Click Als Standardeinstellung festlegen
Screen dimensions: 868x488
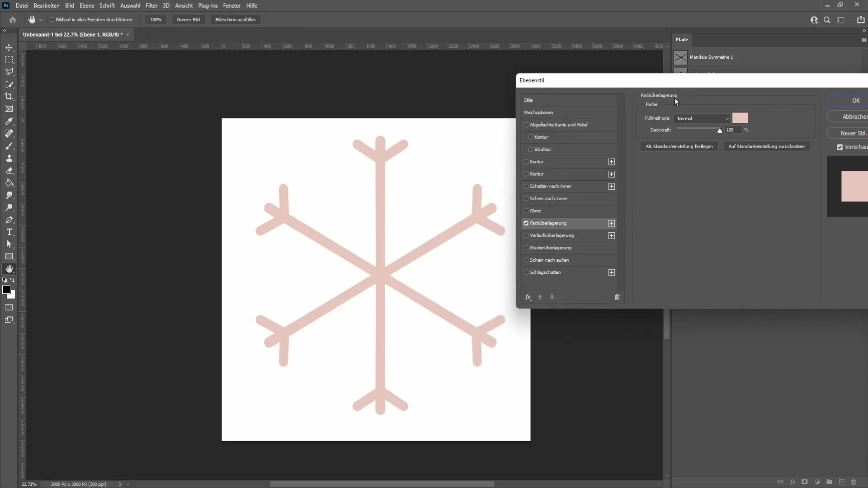click(679, 146)
